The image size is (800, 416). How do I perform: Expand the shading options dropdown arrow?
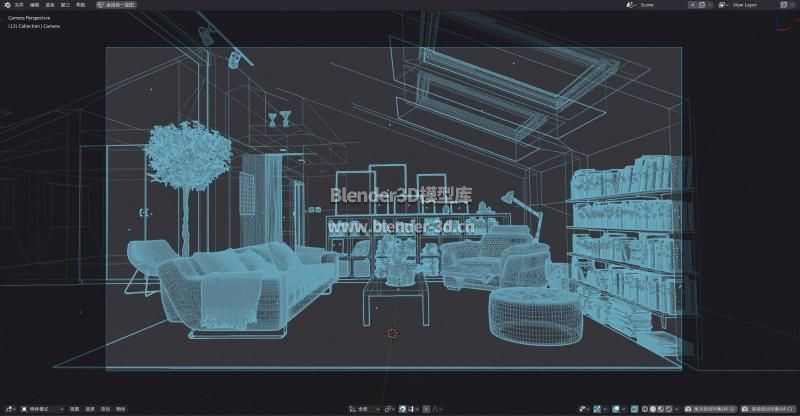click(677, 409)
